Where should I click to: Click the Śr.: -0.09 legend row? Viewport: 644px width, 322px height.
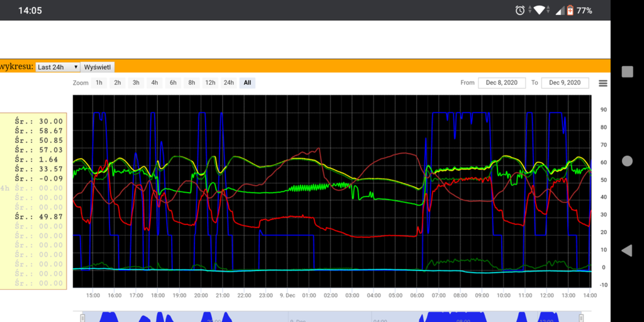point(39,179)
